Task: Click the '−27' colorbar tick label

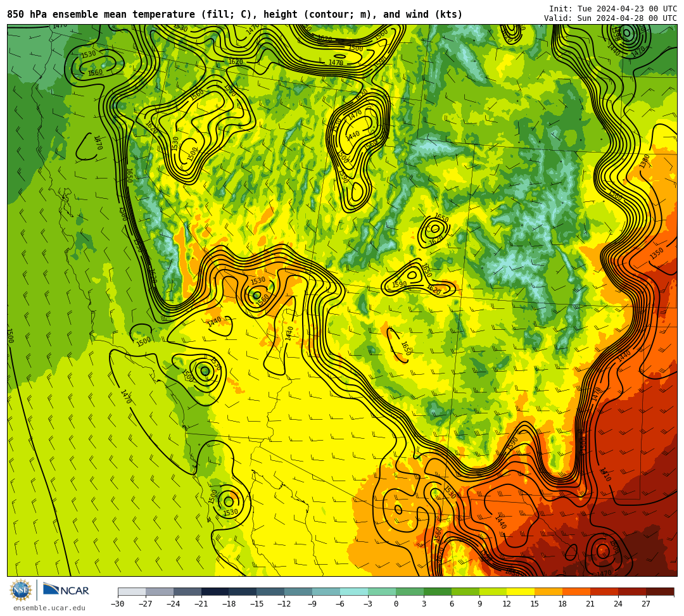Action: coord(146,604)
